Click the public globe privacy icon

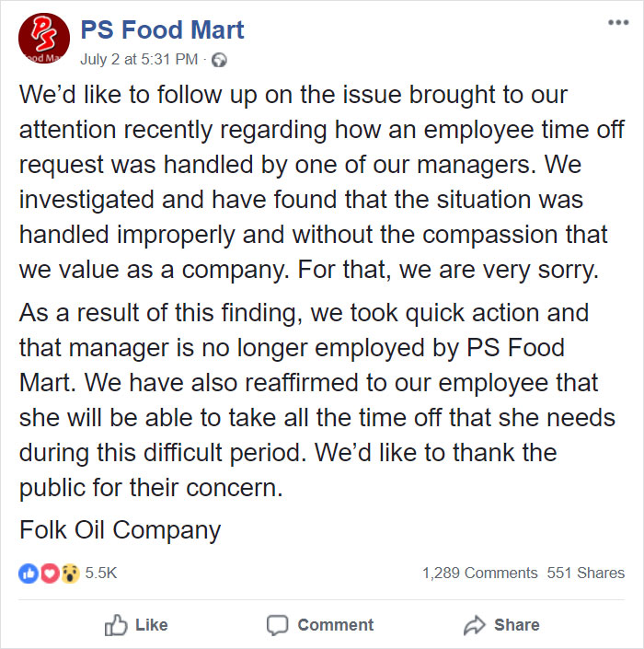(x=218, y=61)
